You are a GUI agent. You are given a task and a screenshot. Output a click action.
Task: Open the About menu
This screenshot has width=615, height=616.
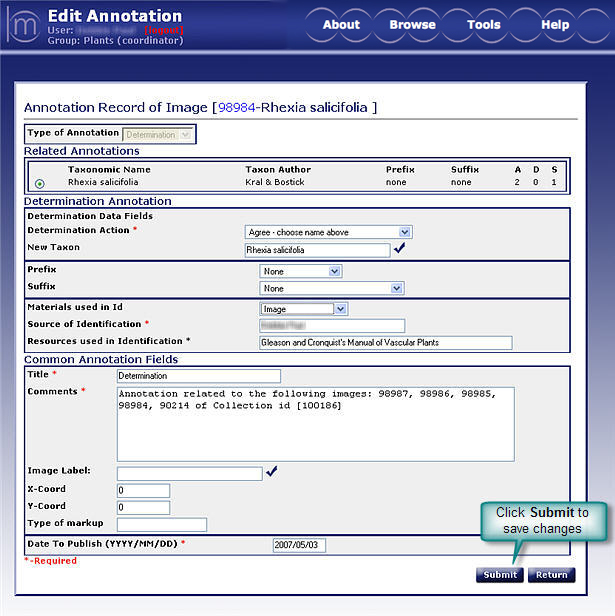(341, 25)
